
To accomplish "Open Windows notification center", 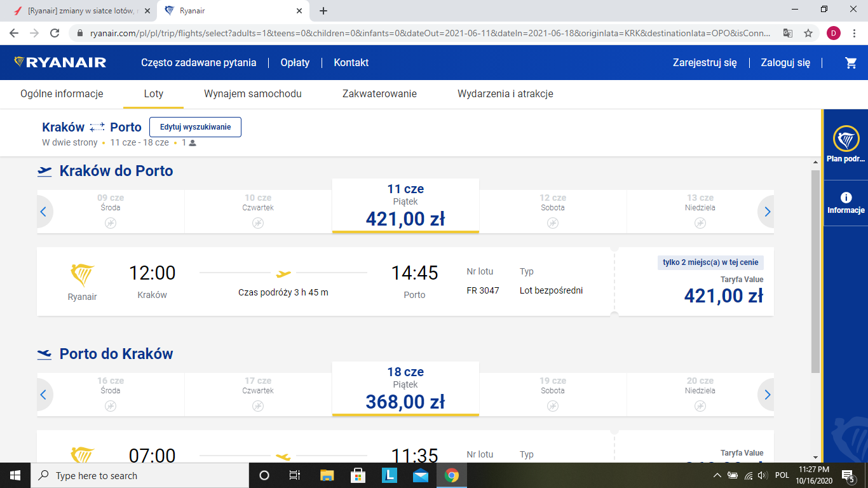I will 848,475.
